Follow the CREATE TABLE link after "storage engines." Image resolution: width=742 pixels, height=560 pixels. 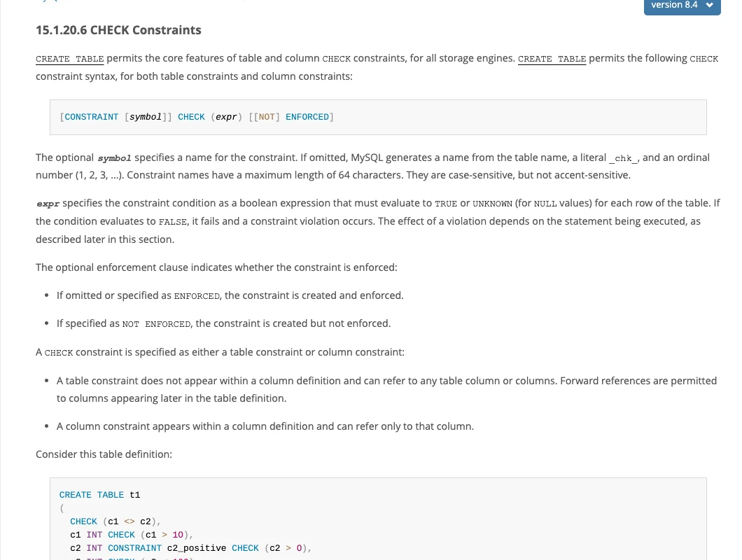pyautogui.click(x=552, y=59)
